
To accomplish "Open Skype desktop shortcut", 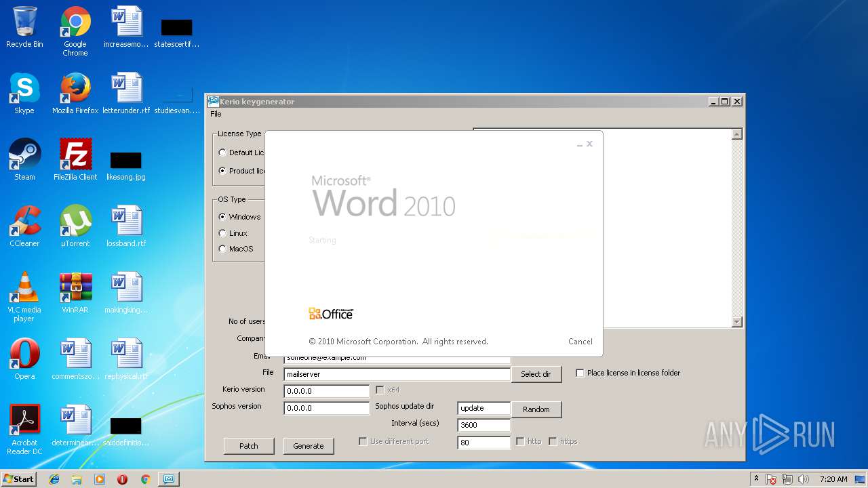I will [24, 94].
